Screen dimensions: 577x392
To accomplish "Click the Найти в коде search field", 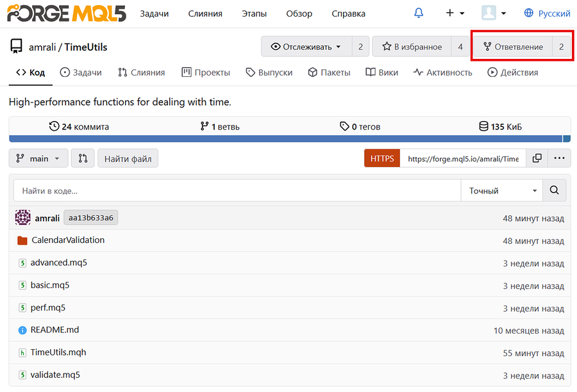I will coord(237,190).
